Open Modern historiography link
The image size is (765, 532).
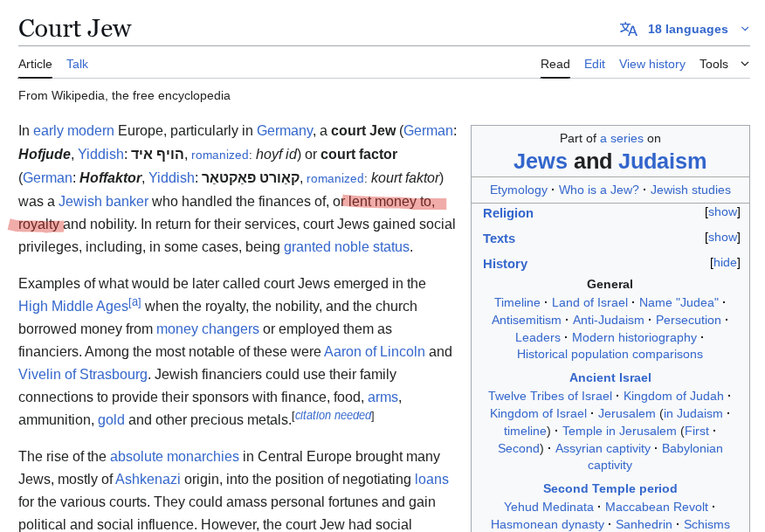634,338
